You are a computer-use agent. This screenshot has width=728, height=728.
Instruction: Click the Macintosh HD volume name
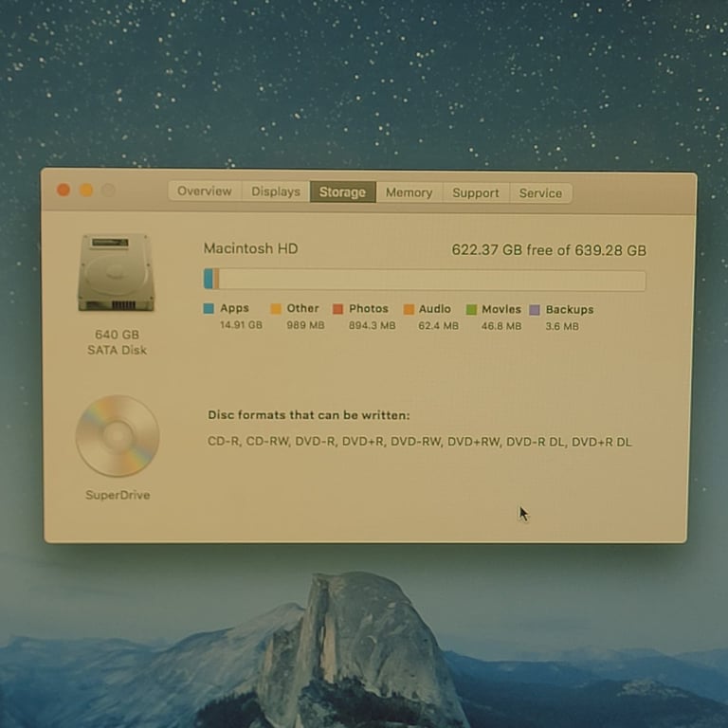250,248
